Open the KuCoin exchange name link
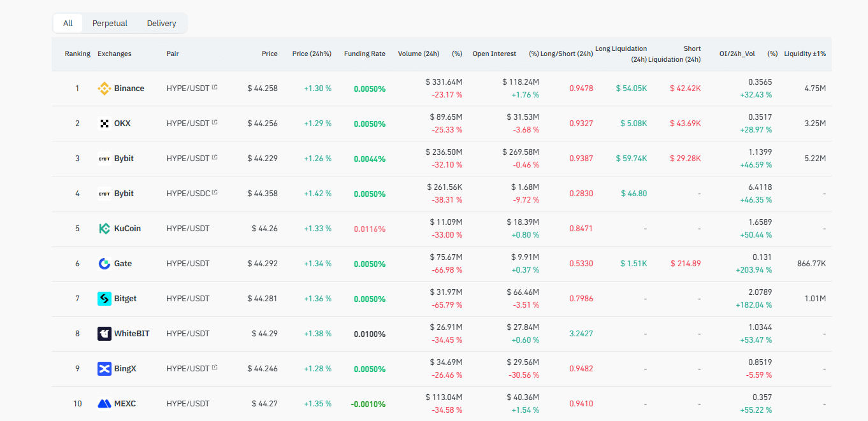This screenshot has width=868, height=421. (127, 229)
